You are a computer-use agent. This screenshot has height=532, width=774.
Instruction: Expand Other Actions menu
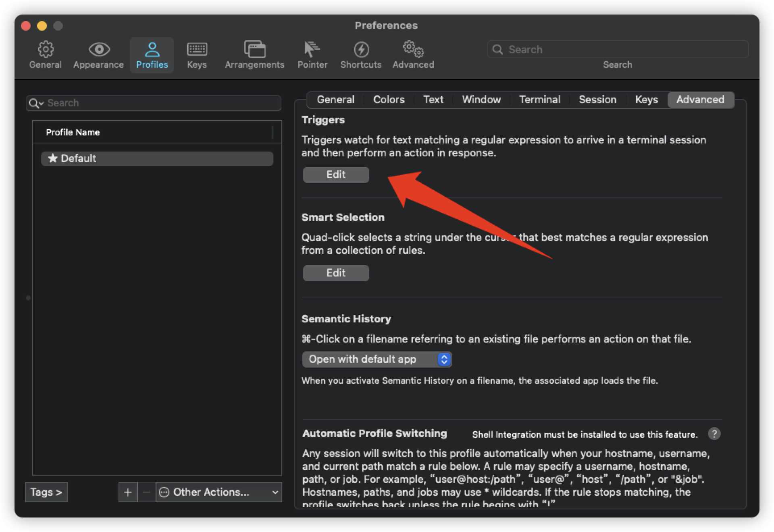point(218,492)
